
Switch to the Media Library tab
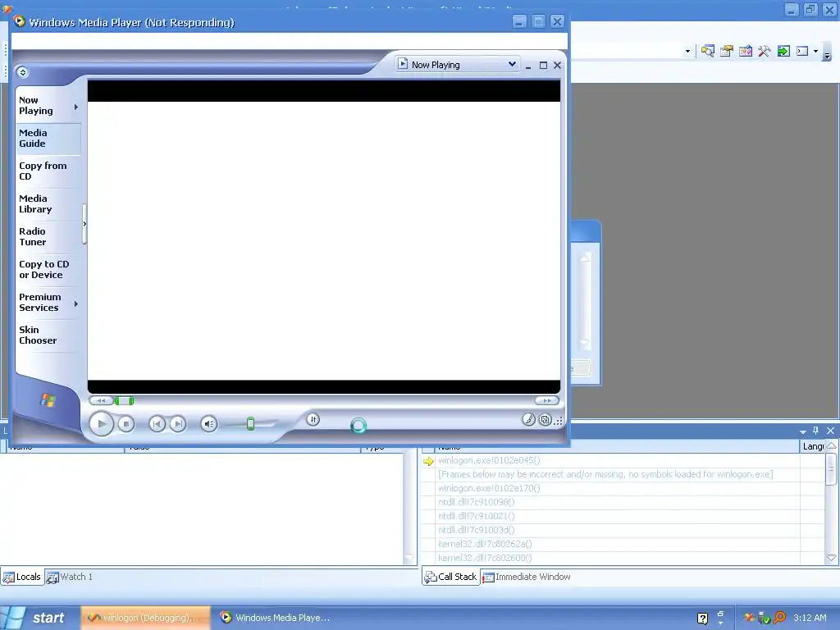tap(35, 204)
